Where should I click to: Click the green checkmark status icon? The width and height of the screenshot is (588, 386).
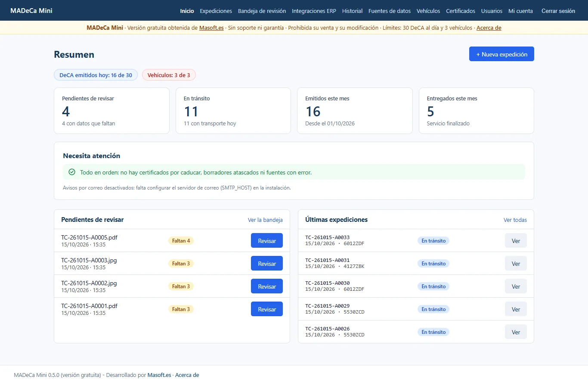point(72,172)
